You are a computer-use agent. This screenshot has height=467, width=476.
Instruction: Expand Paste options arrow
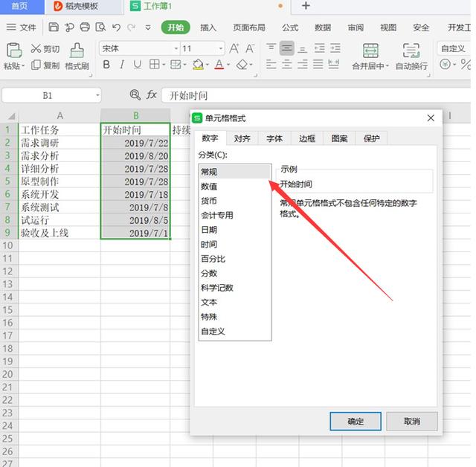point(23,65)
